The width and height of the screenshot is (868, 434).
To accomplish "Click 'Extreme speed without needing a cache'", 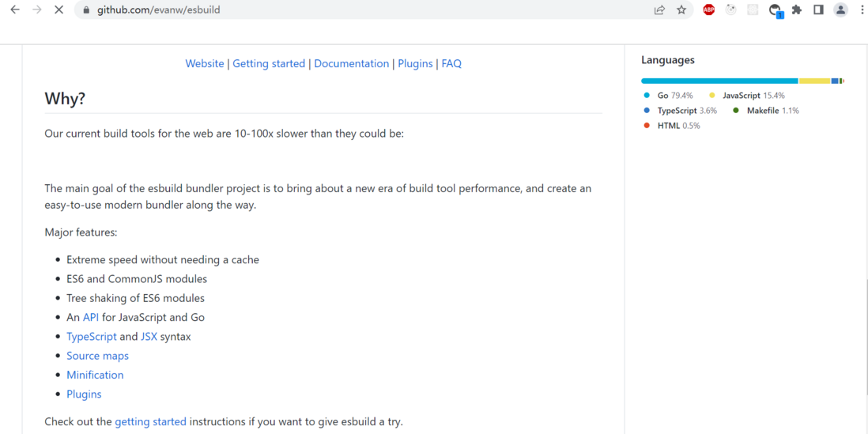I will (x=163, y=259).
